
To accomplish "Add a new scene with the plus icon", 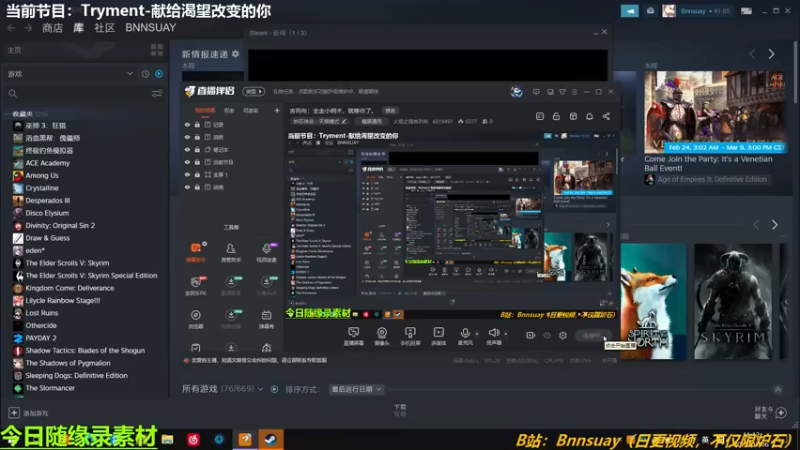I will [x=277, y=110].
